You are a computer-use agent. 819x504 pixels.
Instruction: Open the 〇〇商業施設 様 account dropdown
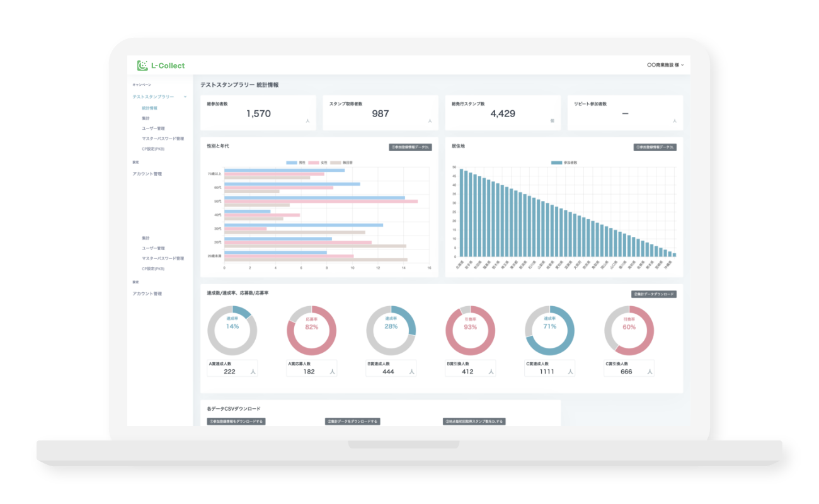[x=665, y=65]
